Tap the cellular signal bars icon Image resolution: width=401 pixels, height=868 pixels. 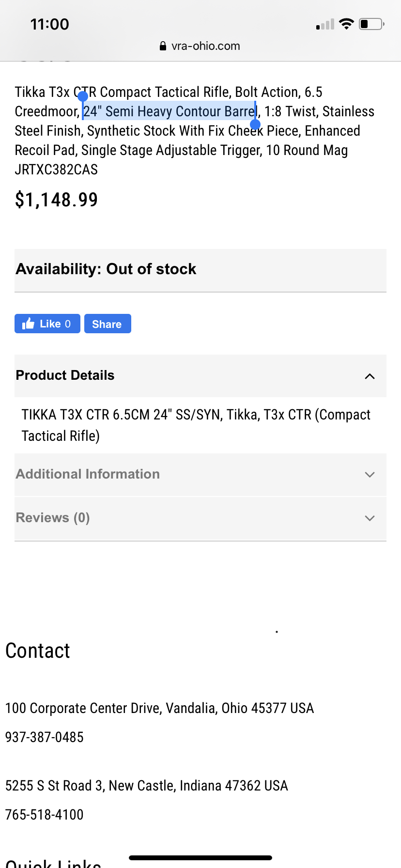(325, 24)
